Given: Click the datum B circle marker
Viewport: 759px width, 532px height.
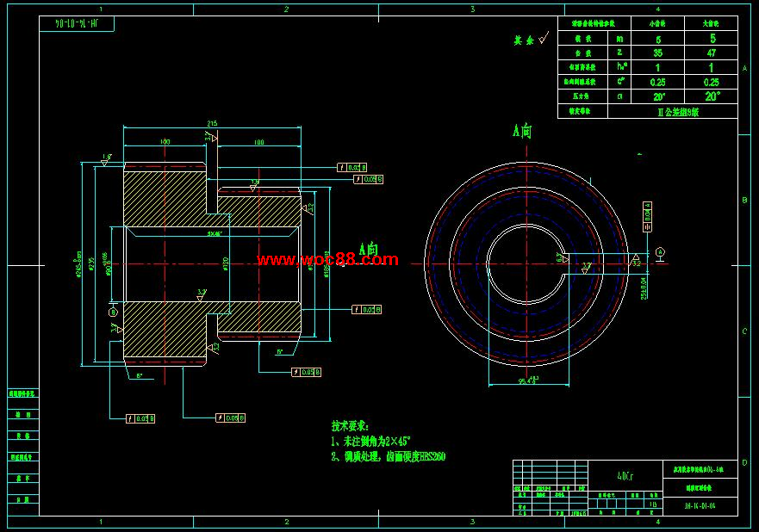Looking at the screenshot, I should click(x=113, y=312).
